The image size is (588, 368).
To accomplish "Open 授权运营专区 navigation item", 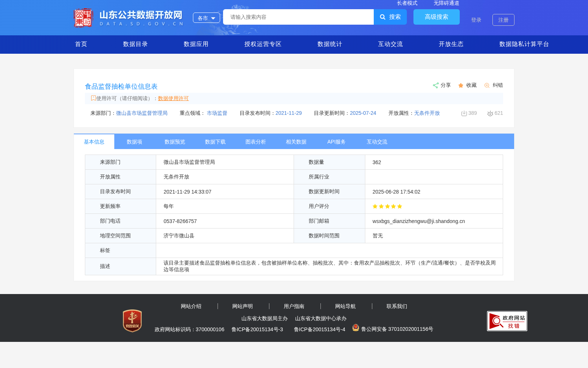I will (263, 44).
